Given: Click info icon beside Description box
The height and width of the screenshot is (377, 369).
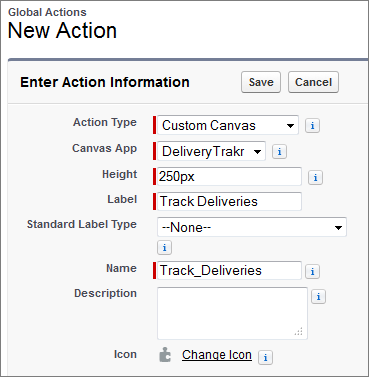Looking at the screenshot, I should point(318,296).
